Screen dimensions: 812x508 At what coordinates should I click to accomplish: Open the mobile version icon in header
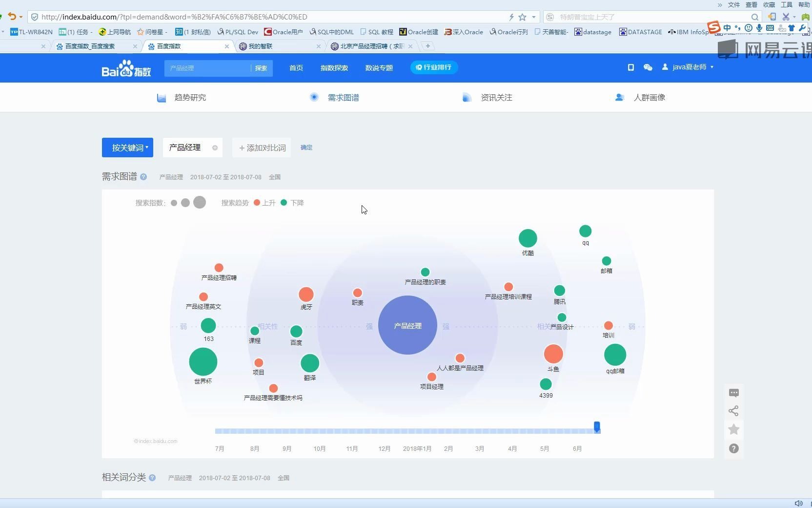pyautogui.click(x=630, y=67)
